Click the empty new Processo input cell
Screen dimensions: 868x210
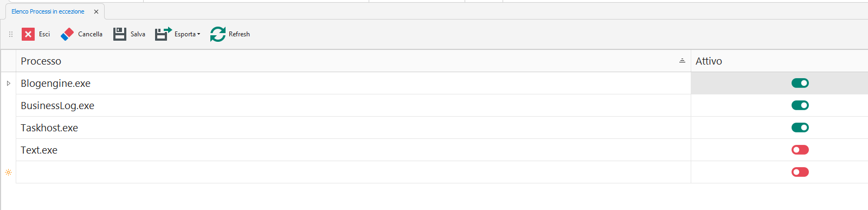point(353,172)
